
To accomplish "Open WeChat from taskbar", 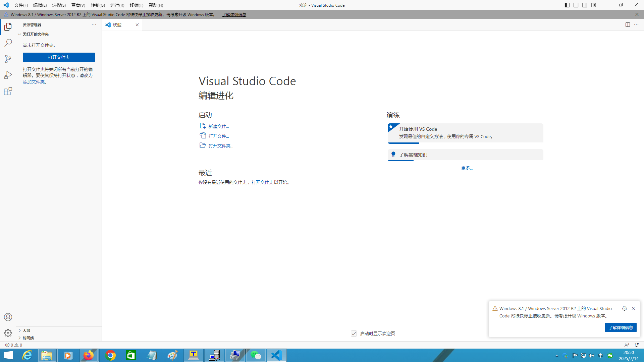I will pos(256,355).
